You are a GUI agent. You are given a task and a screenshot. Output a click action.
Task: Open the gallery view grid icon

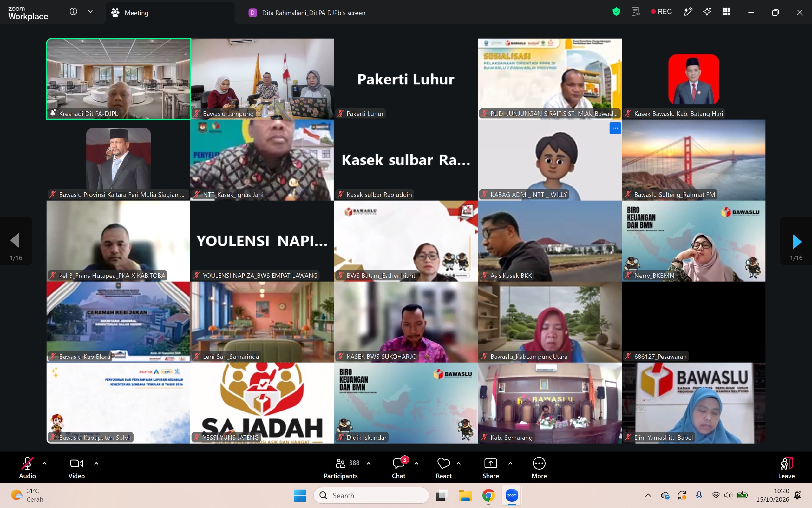coord(726,12)
